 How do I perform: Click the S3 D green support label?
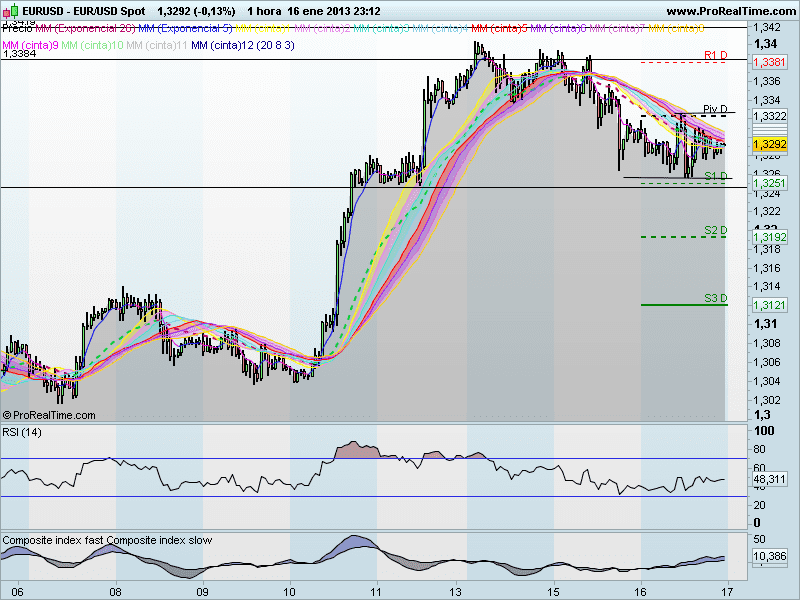pos(717,298)
